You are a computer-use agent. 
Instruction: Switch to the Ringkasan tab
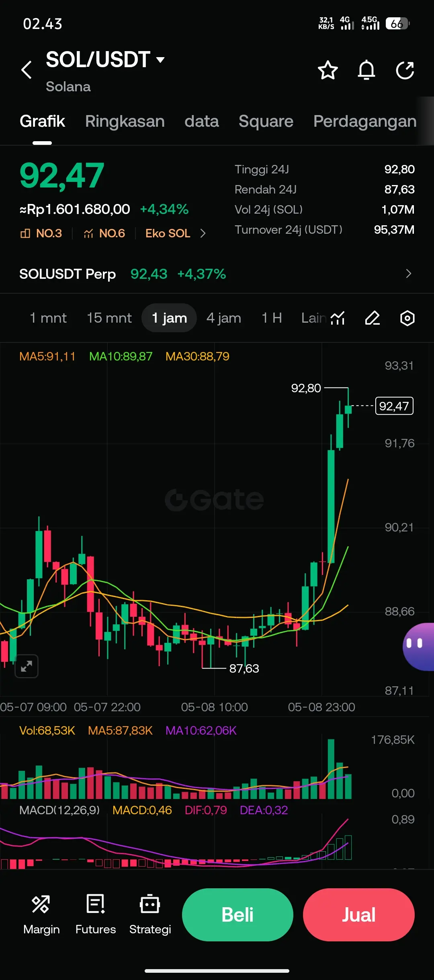click(x=125, y=121)
